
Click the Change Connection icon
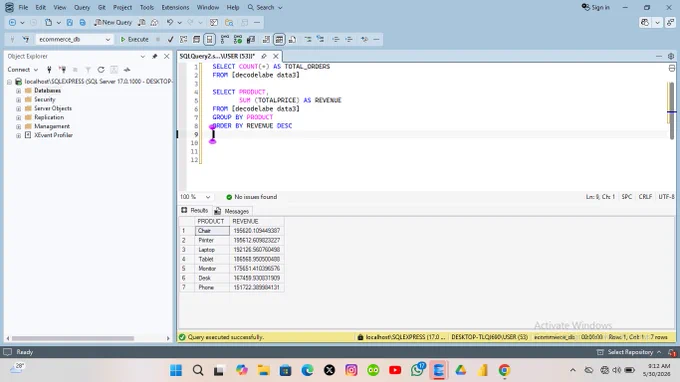[26, 39]
